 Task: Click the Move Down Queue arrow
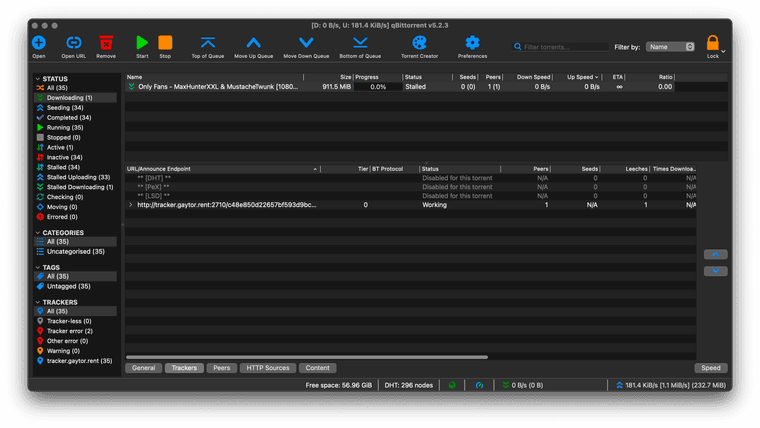(x=306, y=43)
